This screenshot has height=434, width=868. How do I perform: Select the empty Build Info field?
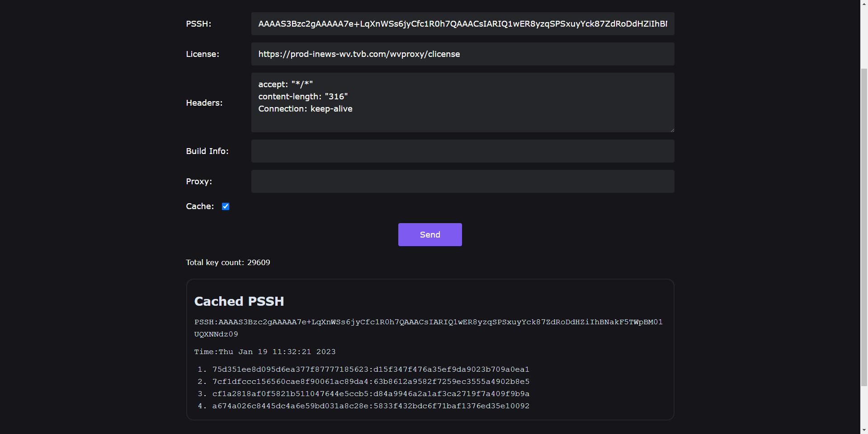point(462,151)
